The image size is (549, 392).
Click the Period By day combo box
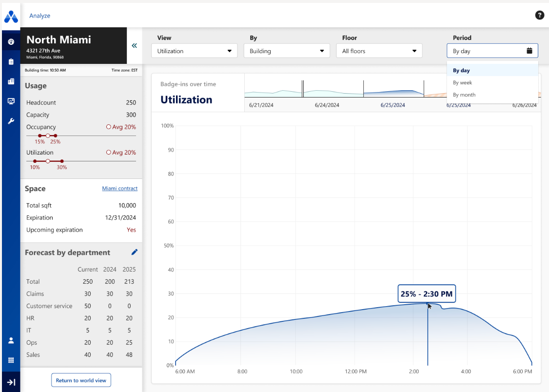pyautogui.click(x=492, y=51)
